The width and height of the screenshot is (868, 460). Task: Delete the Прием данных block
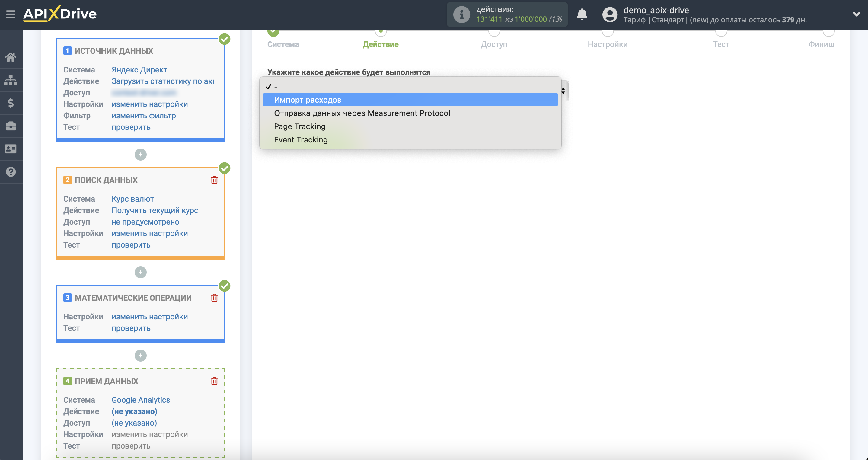coord(214,381)
